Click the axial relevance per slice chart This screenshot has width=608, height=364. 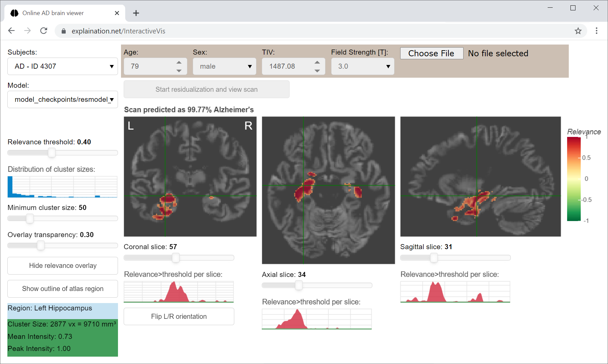click(317, 319)
